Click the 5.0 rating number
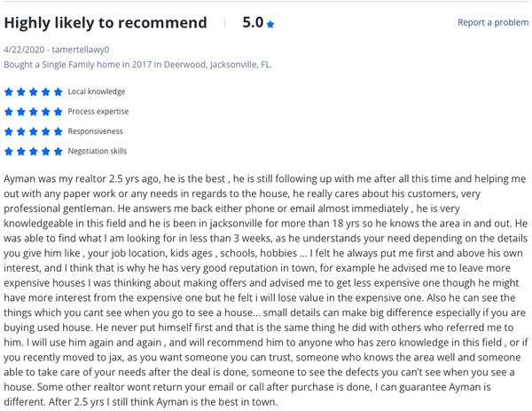 point(253,23)
